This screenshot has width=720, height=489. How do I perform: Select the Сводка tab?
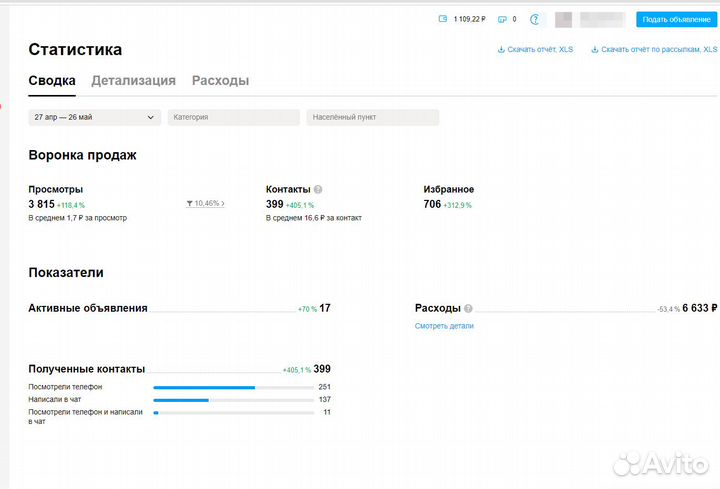point(52,81)
